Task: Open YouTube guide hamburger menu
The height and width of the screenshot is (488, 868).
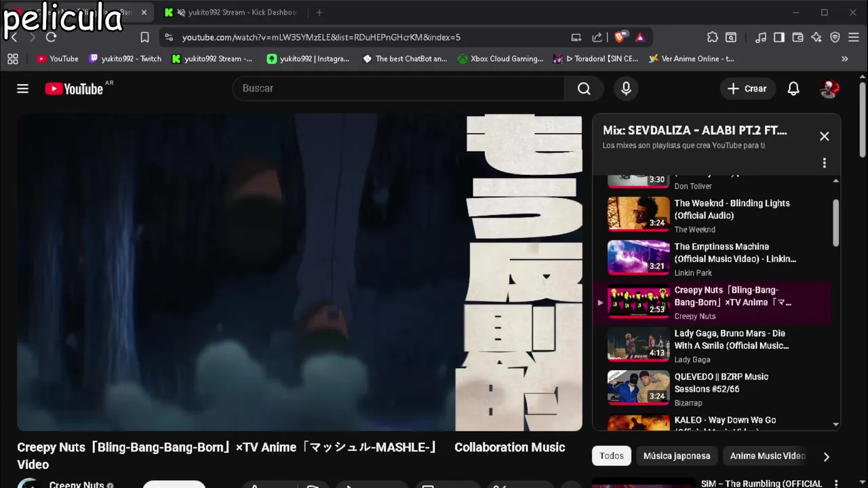Action: tap(23, 89)
